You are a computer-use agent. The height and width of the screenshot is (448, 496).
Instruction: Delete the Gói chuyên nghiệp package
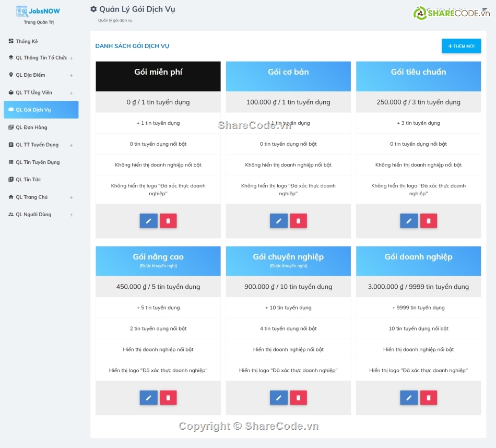pyautogui.click(x=298, y=398)
